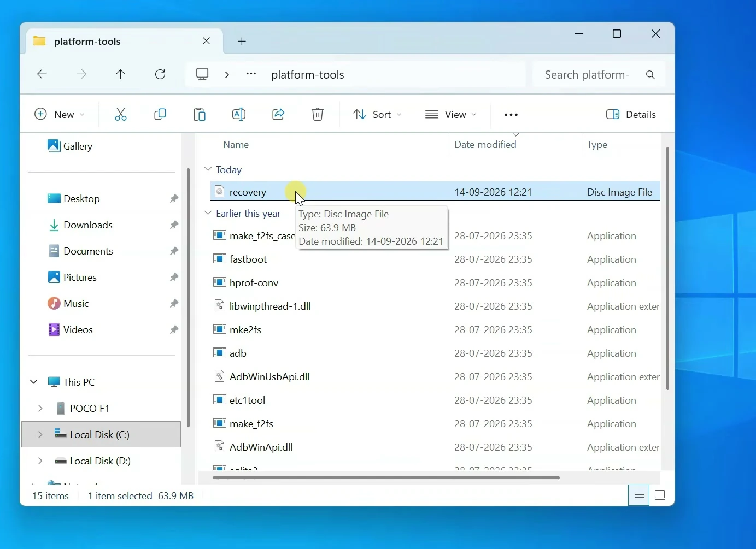Open Videos folder in sidebar
This screenshot has height=549, width=756.
tap(71, 330)
